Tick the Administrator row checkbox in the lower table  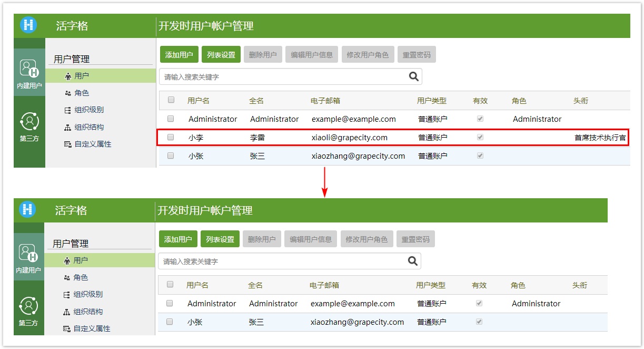point(170,303)
